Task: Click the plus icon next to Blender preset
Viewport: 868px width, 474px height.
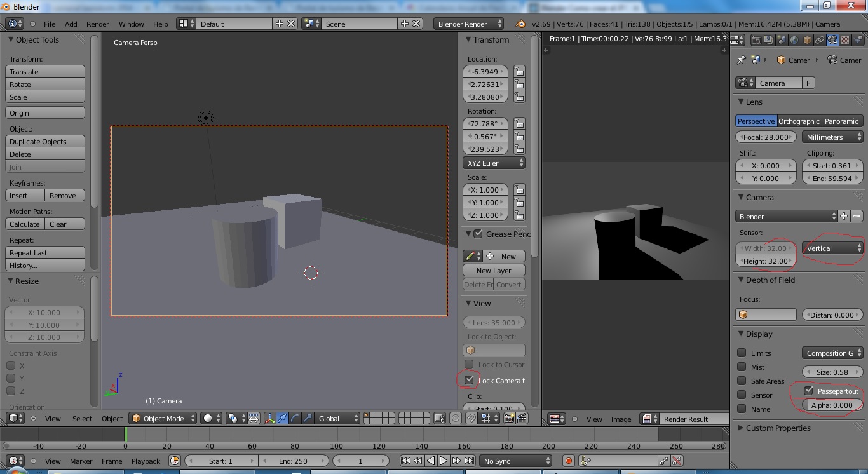Action: (844, 216)
